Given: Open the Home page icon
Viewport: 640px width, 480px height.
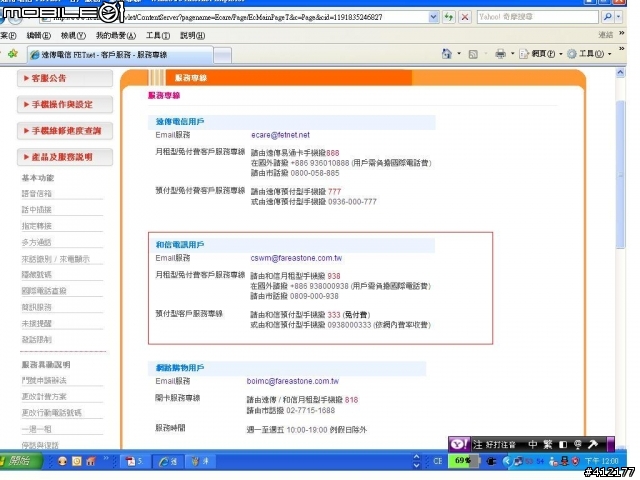Looking at the screenshot, I should [x=447, y=53].
